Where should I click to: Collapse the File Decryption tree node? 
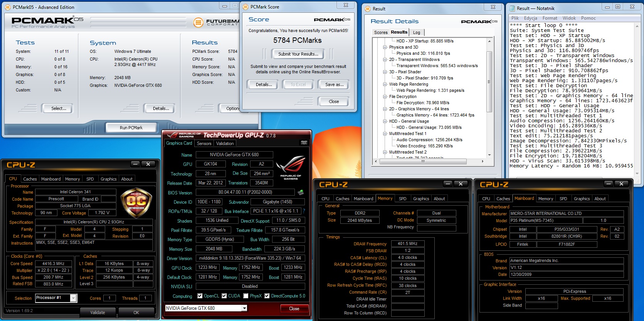pos(385,96)
